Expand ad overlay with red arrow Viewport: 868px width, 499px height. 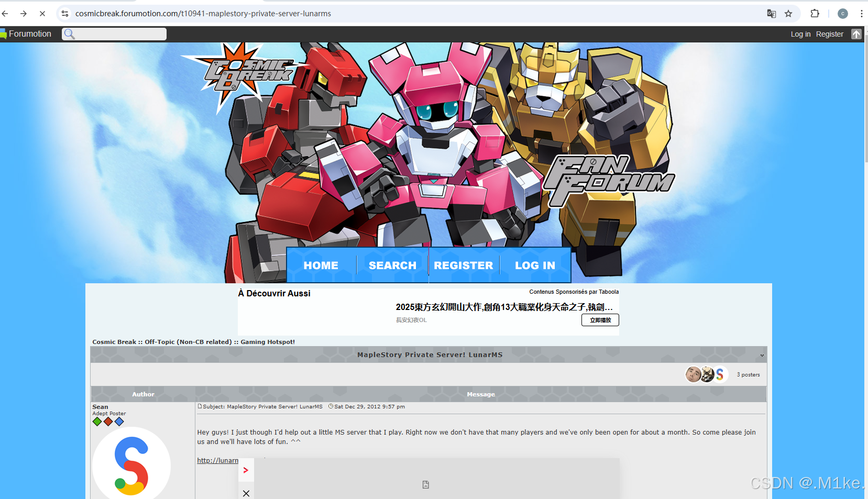pyautogui.click(x=246, y=470)
